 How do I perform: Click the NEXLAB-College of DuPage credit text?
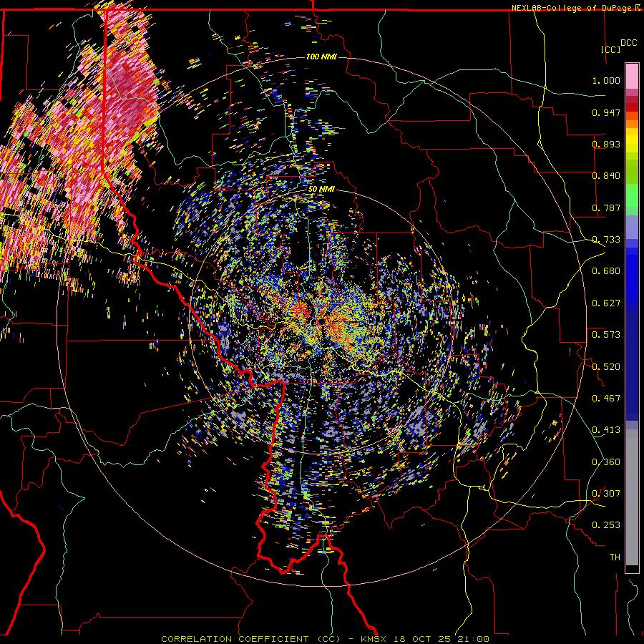(573, 8)
